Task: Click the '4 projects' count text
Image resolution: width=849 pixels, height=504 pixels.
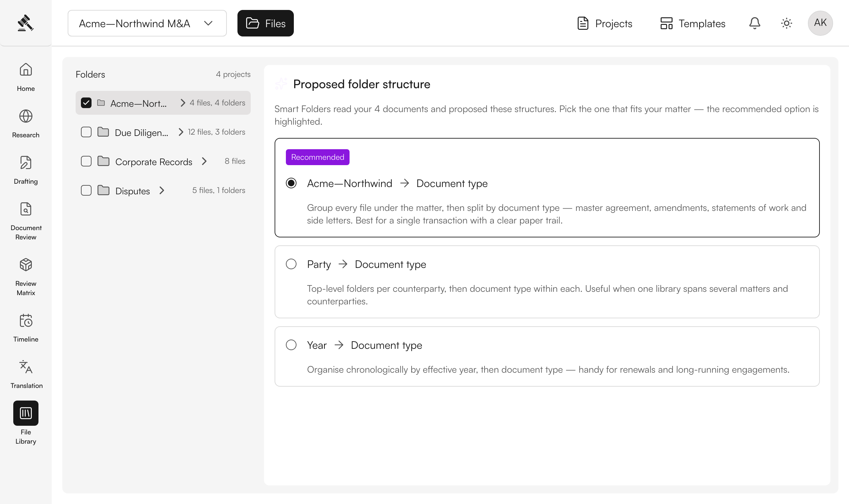Action: [x=233, y=74]
